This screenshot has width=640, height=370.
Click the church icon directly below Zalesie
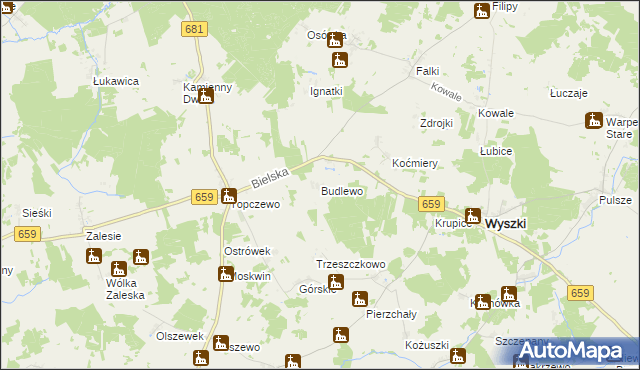point(94,256)
